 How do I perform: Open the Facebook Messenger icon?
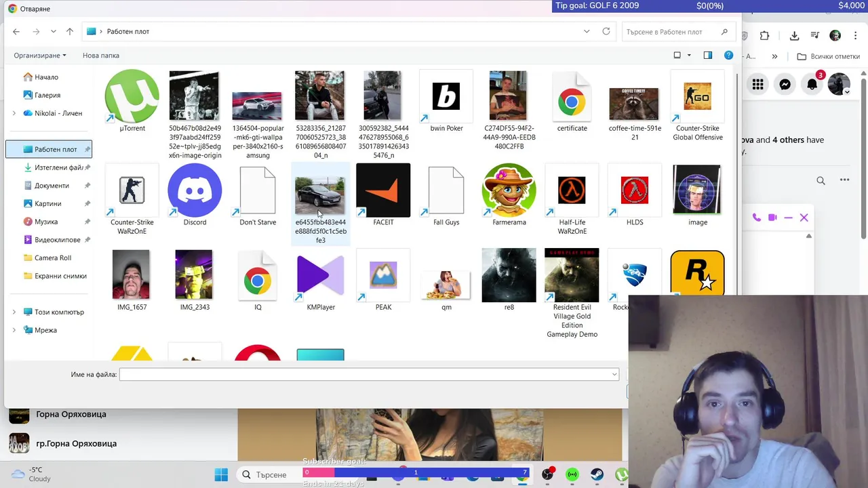tap(785, 85)
